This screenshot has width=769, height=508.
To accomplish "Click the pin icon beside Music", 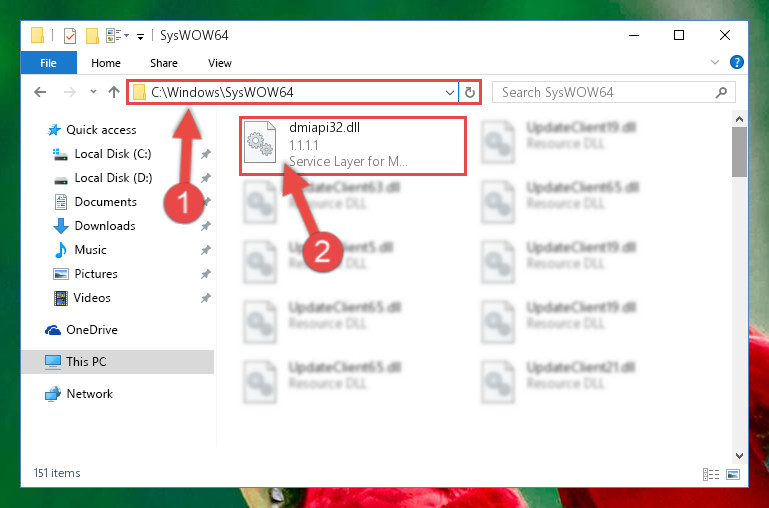I will pos(205,250).
